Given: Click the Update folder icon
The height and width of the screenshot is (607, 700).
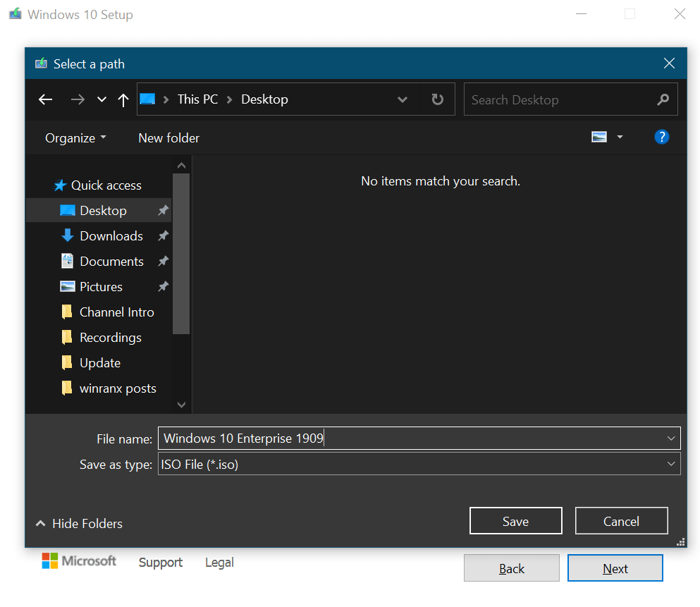Looking at the screenshot, I should tap(67, 362).
